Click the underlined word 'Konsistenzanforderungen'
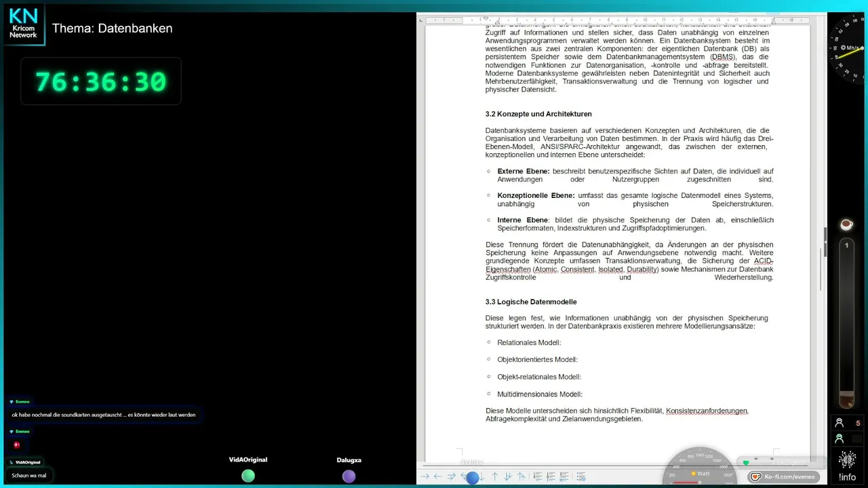This screenshot has width=868, height=488. tap(707, 411)
